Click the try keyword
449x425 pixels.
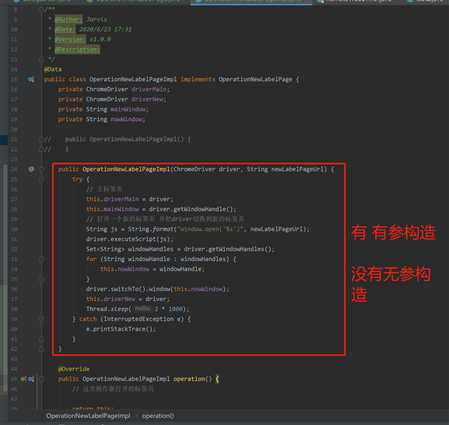click(77, 179)
